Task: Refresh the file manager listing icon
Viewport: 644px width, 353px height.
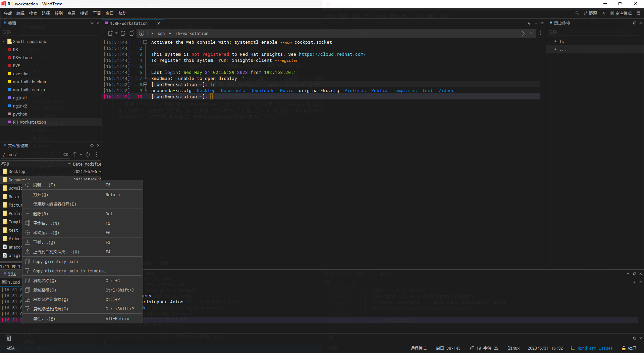Action: coord(88,155)
